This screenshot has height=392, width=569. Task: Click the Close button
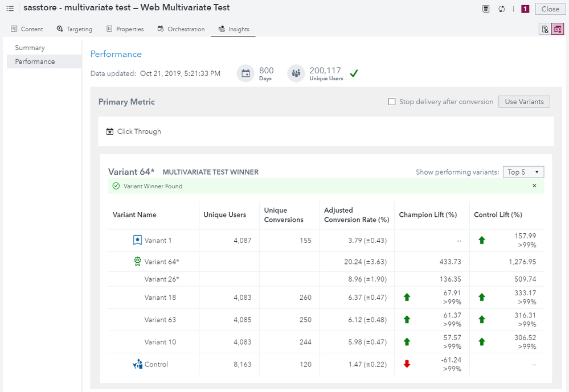[x=550, y=9]
